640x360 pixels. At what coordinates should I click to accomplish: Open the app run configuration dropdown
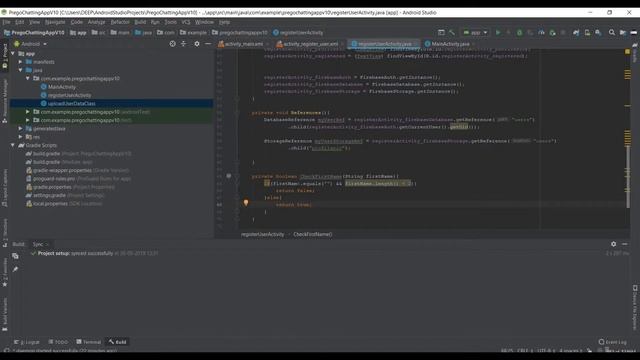[475, 33]
